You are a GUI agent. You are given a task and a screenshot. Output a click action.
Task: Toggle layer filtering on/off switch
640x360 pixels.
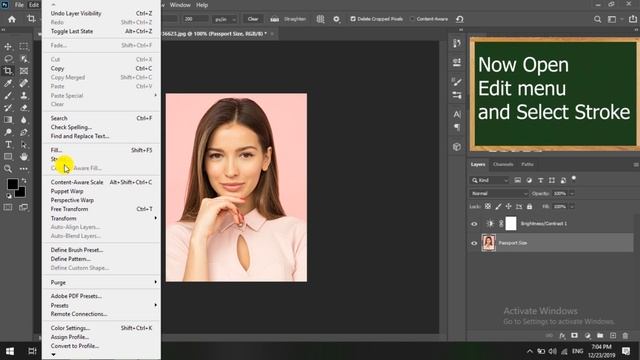tap(573, 178)
